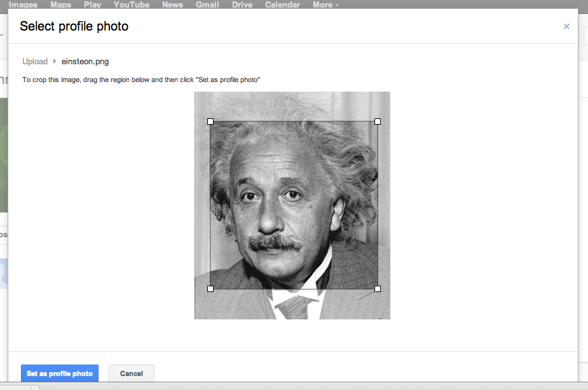Viewport: 588px width, 390px height.
Task: Click the top-left crop handle
Action: (x=210, y=121)
